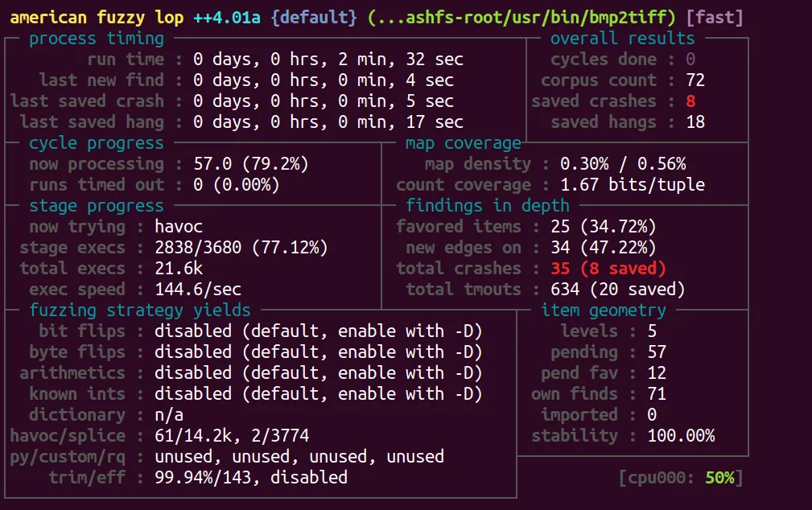Click the green cpu000 50% indicator

[719, 478]
